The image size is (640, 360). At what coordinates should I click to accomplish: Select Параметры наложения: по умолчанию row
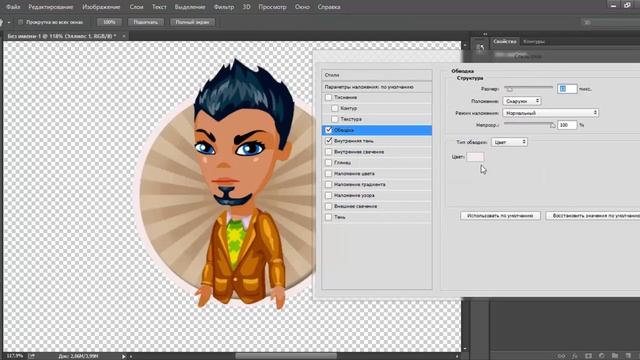376,87
